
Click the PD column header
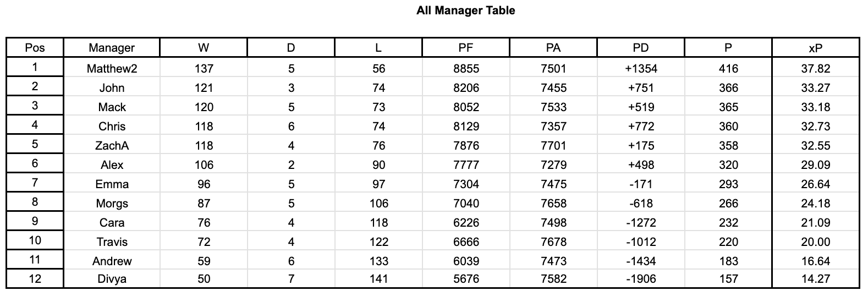pos(641,48)
